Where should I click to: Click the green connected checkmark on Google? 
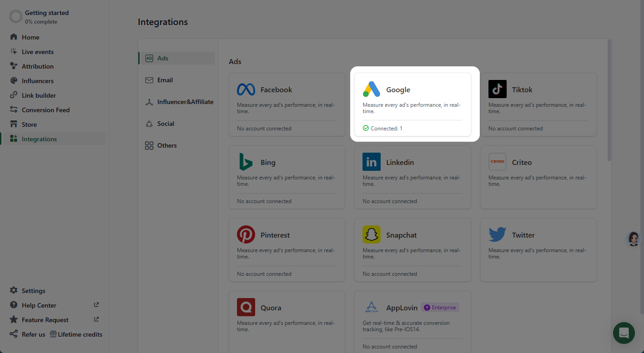(366, 128)
